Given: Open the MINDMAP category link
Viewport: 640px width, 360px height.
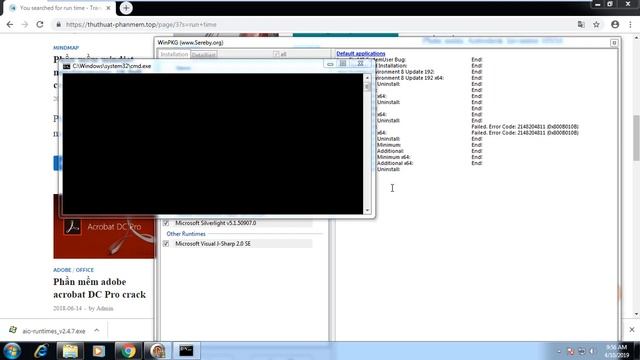Looking at the screenshot, I should (66, 48).
